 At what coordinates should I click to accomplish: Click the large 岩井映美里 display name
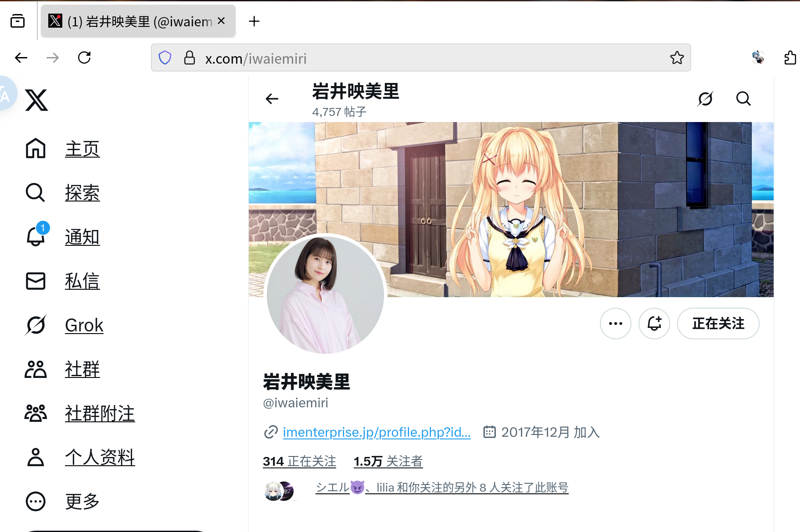(x=306, y=382)
